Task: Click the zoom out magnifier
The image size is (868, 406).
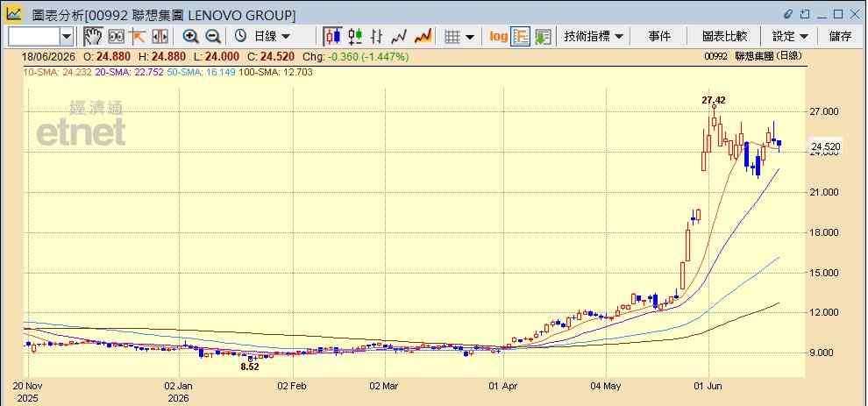Action: point(213,37)
